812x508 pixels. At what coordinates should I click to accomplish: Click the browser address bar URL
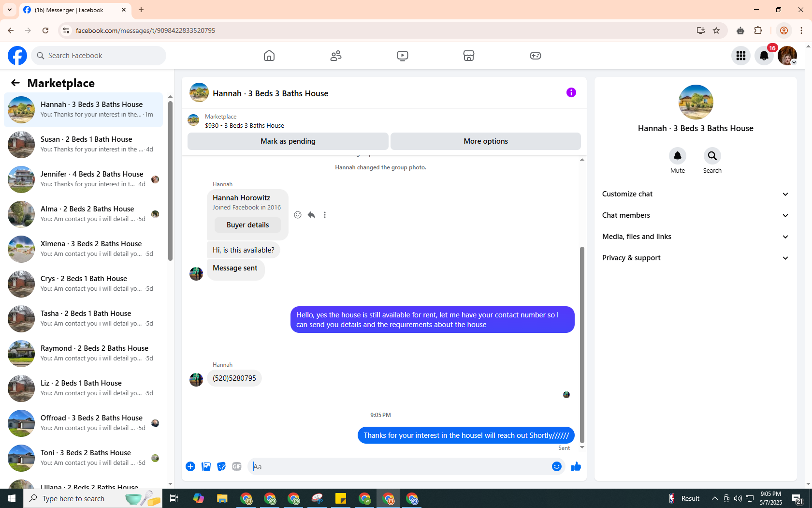[145, 30]
